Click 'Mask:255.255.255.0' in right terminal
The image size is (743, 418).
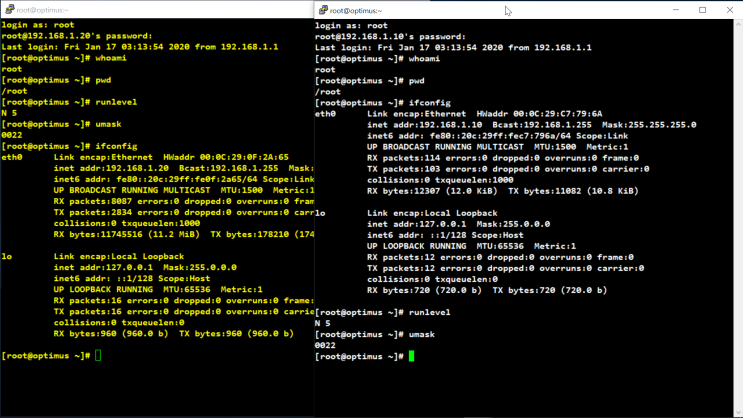[649, 125]
